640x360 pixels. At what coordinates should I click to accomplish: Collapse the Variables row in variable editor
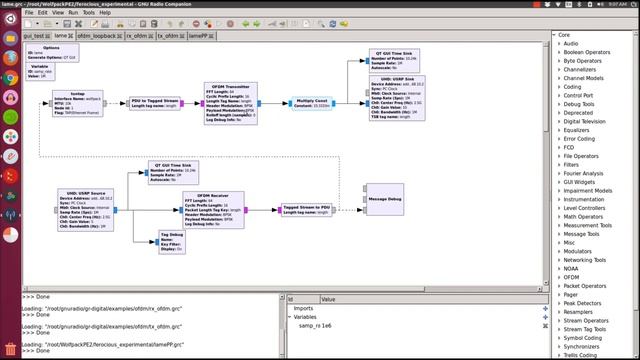coord(290,317)
